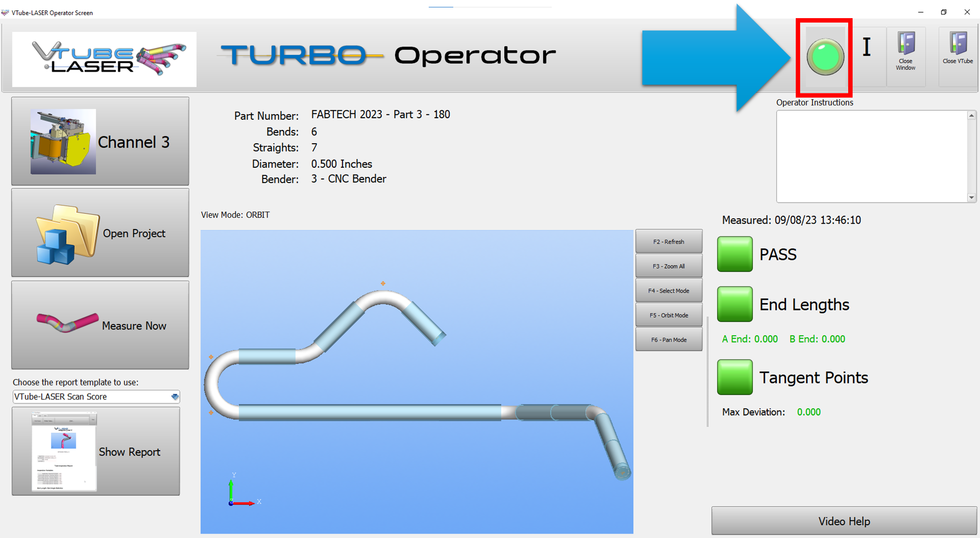Open Project folder button
Image resolution: width=980 pixels, height=538 pixels.
[x=100, y=233]
